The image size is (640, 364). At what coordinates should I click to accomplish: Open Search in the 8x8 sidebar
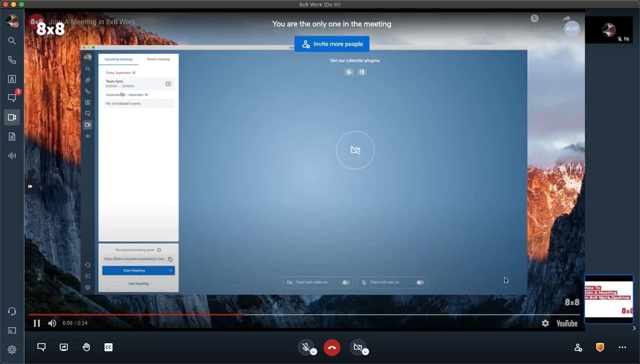pos(12,40)
